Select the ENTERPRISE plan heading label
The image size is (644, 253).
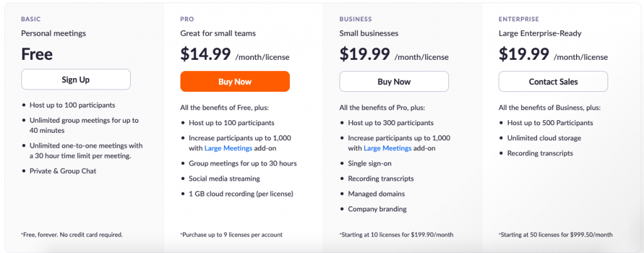[519, 19]
